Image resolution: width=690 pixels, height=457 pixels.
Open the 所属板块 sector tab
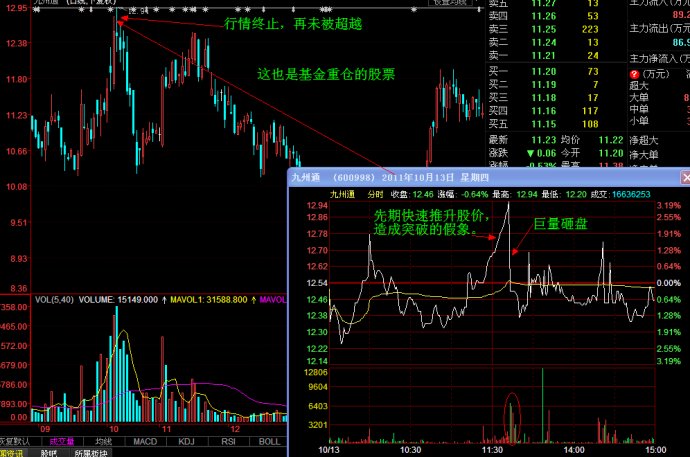[91, 452]
